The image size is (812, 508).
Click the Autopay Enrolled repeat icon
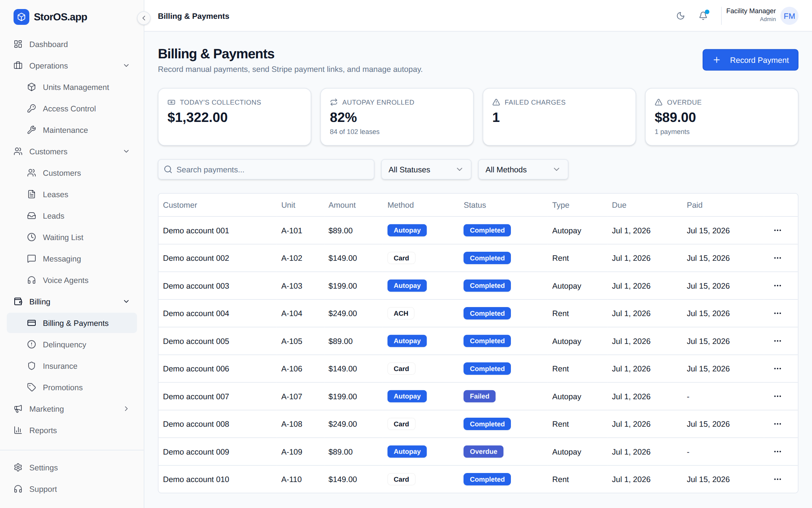(x=334, y=102)
